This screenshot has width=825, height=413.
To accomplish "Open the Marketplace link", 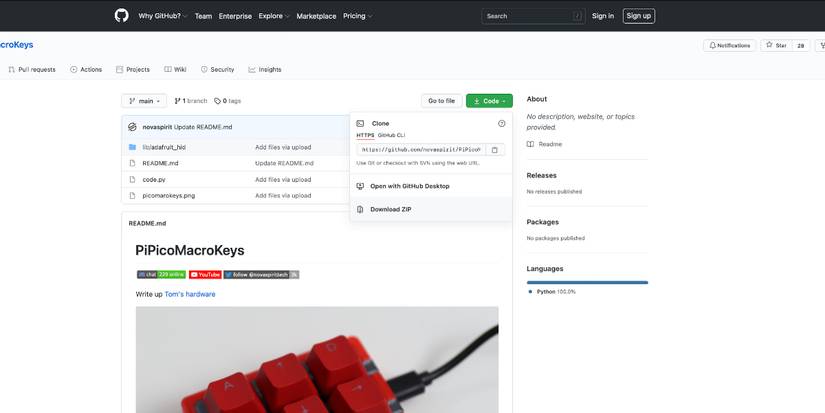I will coord(316,16).
